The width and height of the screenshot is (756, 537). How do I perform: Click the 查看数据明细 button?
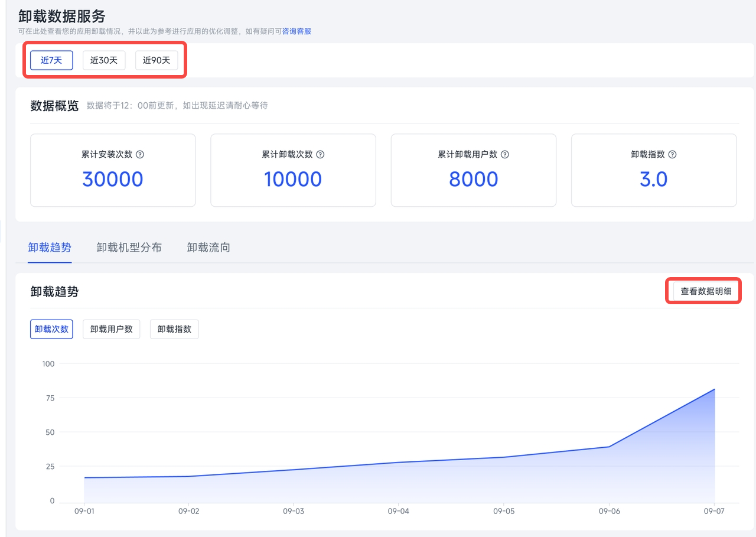(x=706, y=291)
